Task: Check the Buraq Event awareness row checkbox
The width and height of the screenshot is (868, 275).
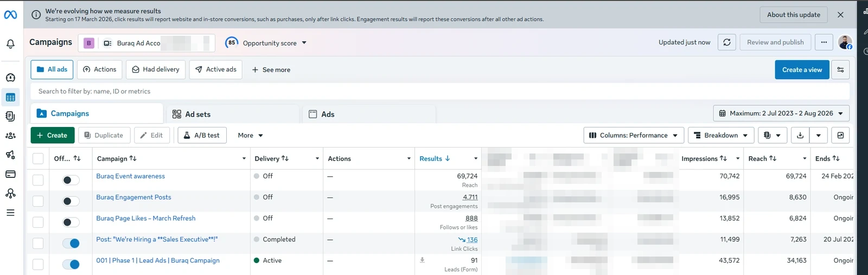Action: pos(38,180)
